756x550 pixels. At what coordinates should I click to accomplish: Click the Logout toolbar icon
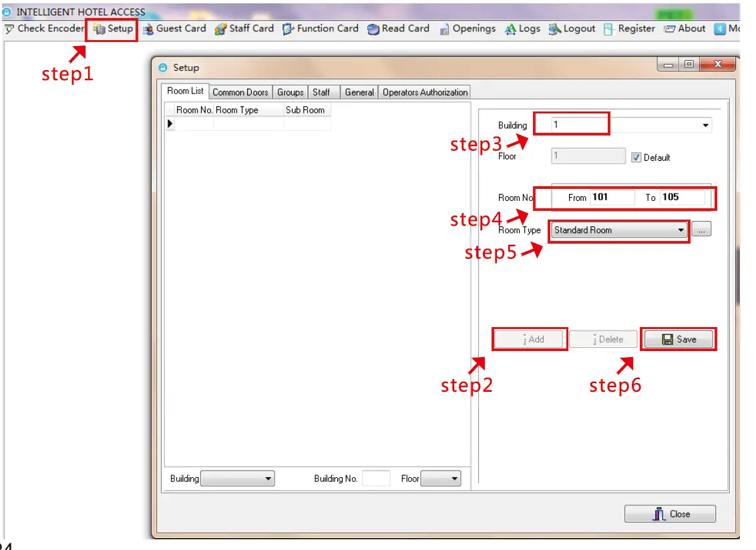[554, 29]
